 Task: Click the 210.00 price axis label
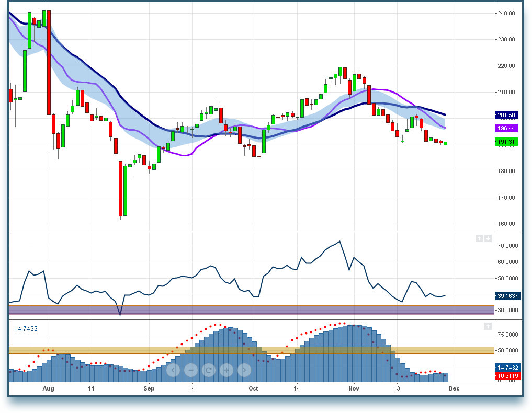[506, 92]
